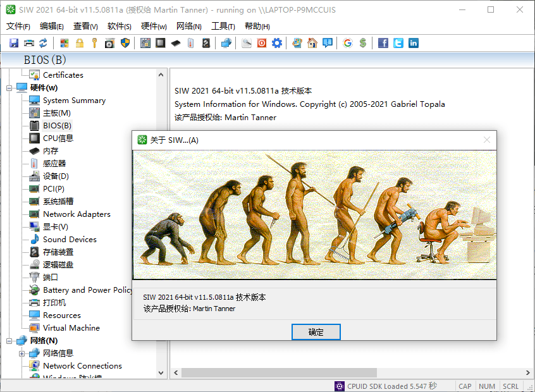Viewport: 535px width, 392px height.
Task: Click the Google search toolbar icon
Action: [347, 42]
